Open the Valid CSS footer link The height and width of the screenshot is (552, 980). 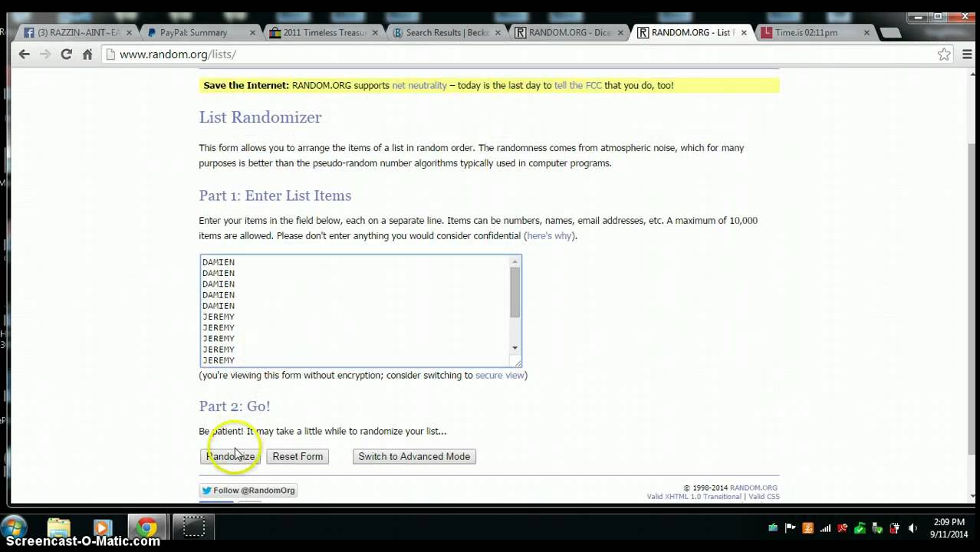point(764,497)
